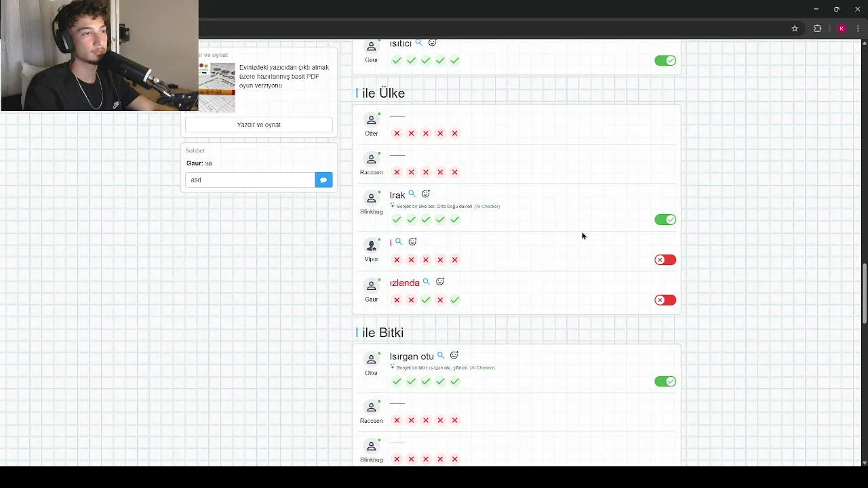
Task: Open the Chrome three-dot menu
Action: point(858,28)
